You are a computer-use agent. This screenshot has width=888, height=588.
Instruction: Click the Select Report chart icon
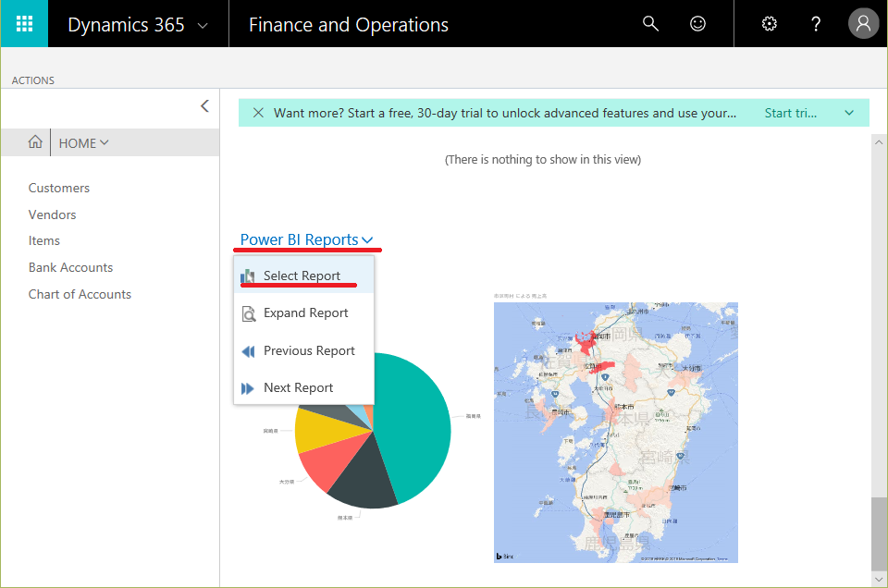[248, 276]
